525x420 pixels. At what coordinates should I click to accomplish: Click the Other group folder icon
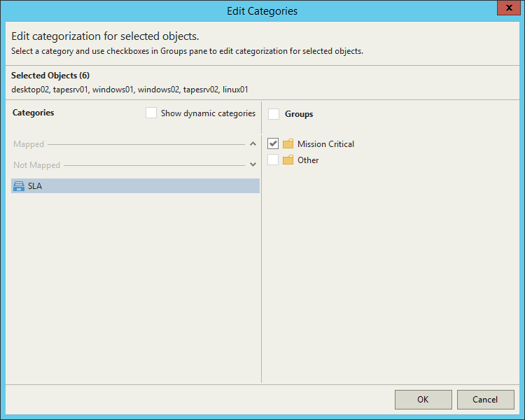pos(288,160)
